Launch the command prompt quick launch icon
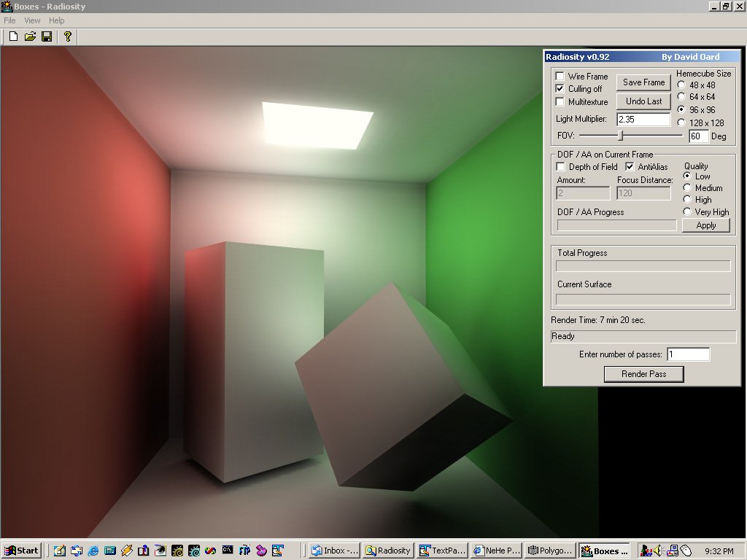747x560 pixels. point(228,551)
